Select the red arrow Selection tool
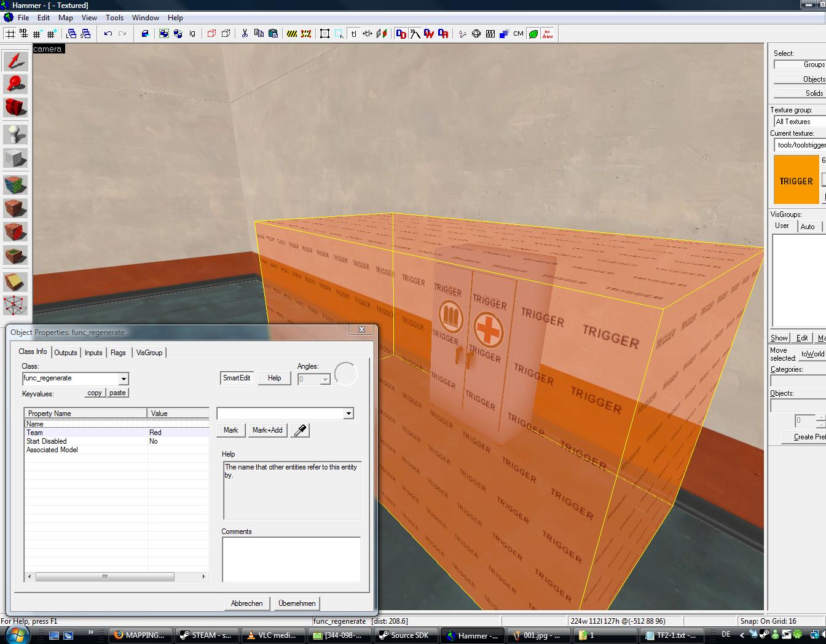 [x=15, y=61]
